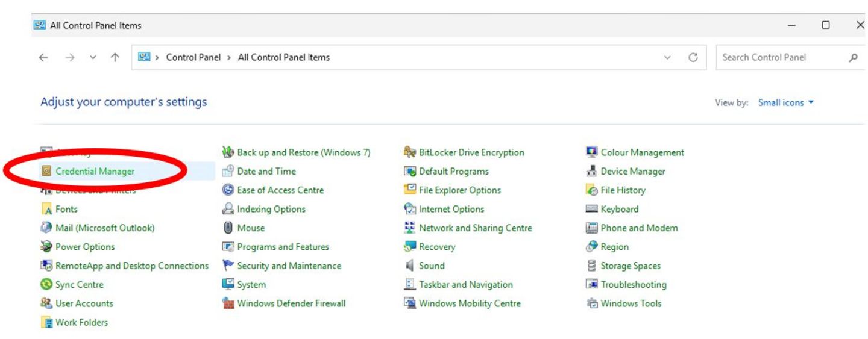The height and width of the screenshot is (339, 868).
Task: Click the refresh icon beside address bar
Action: pos(693,58)
